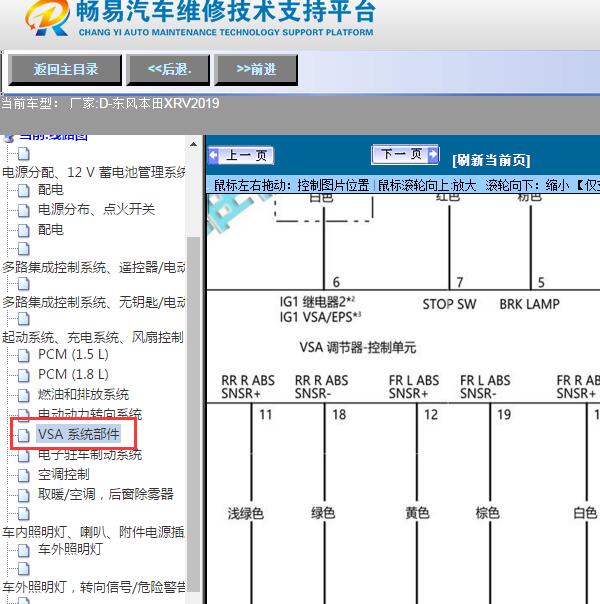Viewport: 600px width, 604px height.
Task: Click the FR L ABS SNSR+ label
Action: [x=414, y=387]
